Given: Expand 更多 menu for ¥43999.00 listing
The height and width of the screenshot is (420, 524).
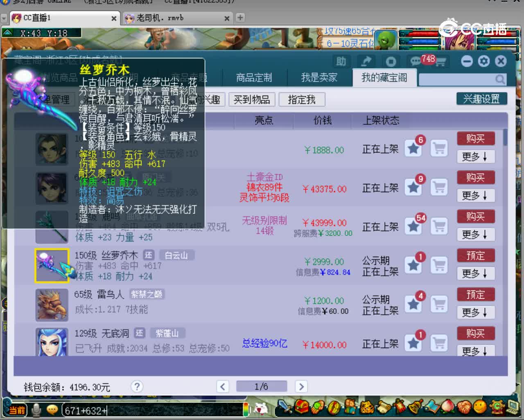Looking at the screenshot, I should [x=476, y=235].
